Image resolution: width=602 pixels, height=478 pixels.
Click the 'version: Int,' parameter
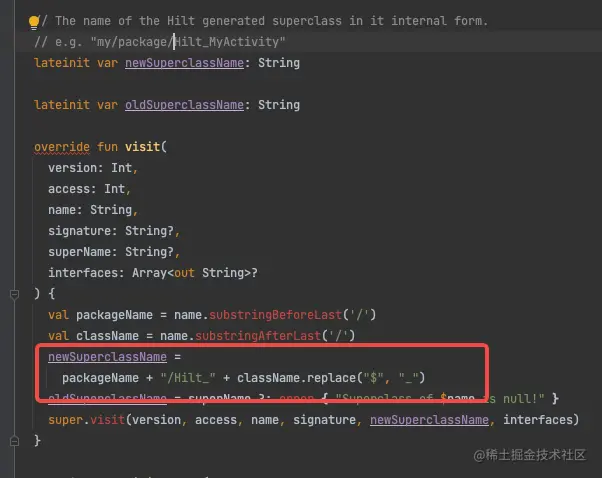point(93,168)
